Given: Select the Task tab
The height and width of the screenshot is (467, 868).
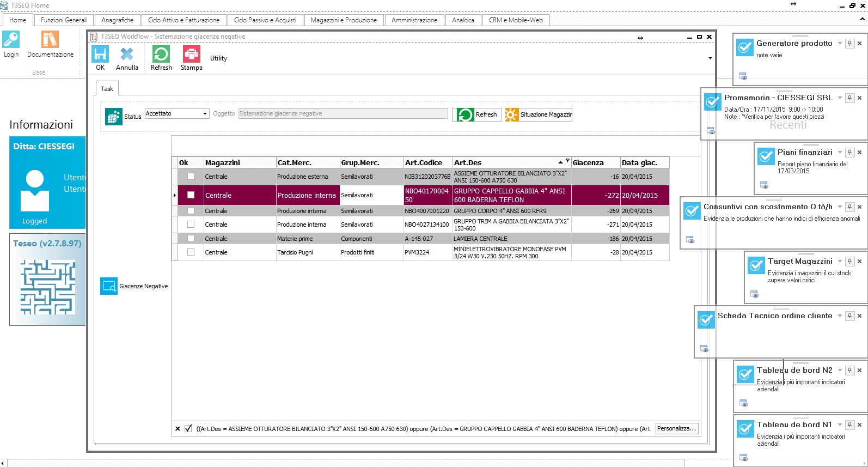Looking at the screenshot, I should [107, 89].
